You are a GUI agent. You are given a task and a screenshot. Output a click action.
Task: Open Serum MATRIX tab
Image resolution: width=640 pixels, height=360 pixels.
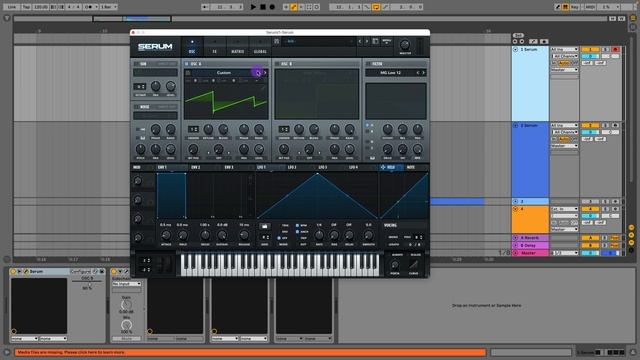tap(238, 47)
